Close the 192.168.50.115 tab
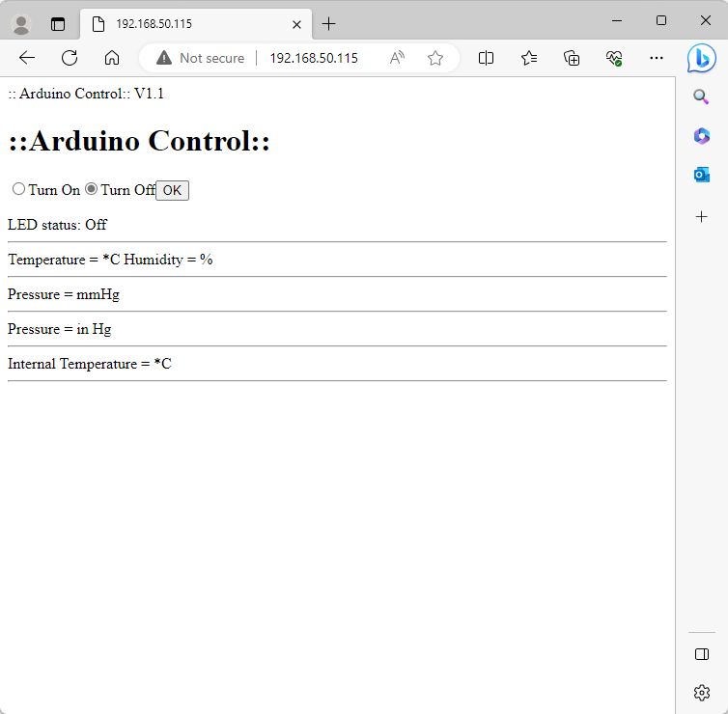The height and width of the screenshot is (714, 728). pyautogui.click(x=296, y=24)
